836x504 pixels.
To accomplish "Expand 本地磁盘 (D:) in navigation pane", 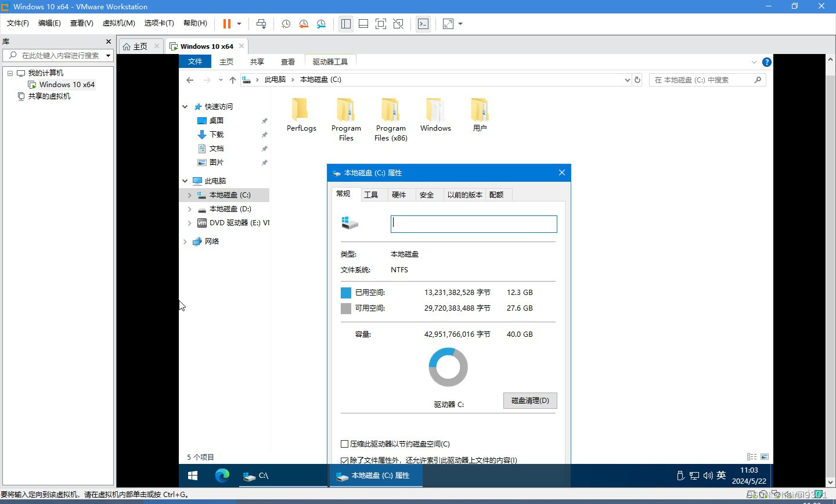I will click(189, 209).
